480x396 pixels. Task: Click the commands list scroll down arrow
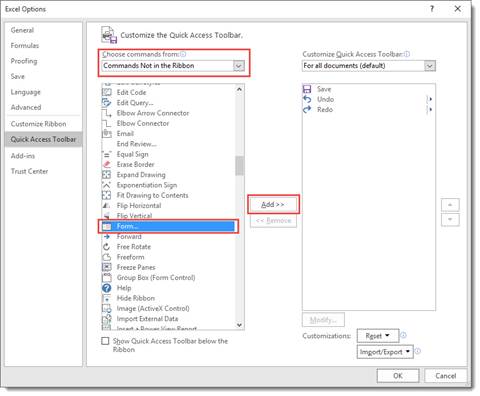pos(239,325)
